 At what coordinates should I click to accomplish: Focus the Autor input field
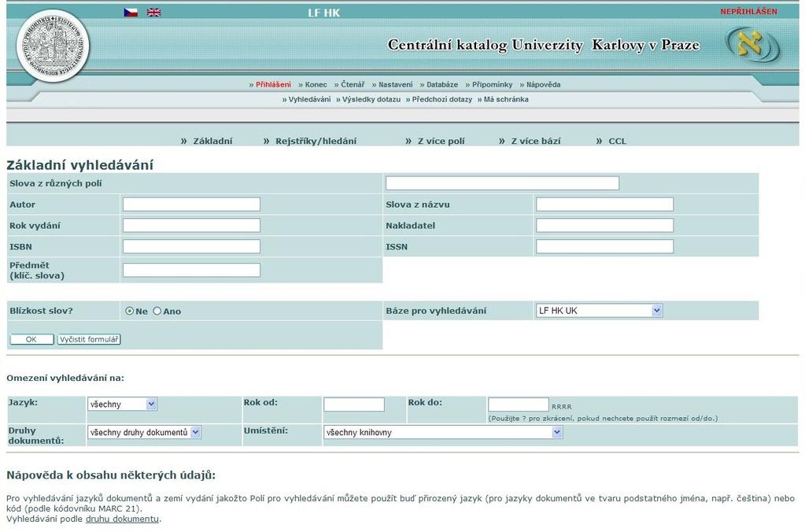[x=191, y=205]
